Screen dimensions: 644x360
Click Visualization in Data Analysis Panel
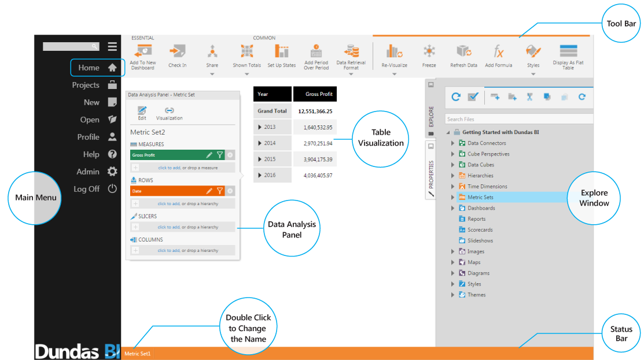(169, 114)
